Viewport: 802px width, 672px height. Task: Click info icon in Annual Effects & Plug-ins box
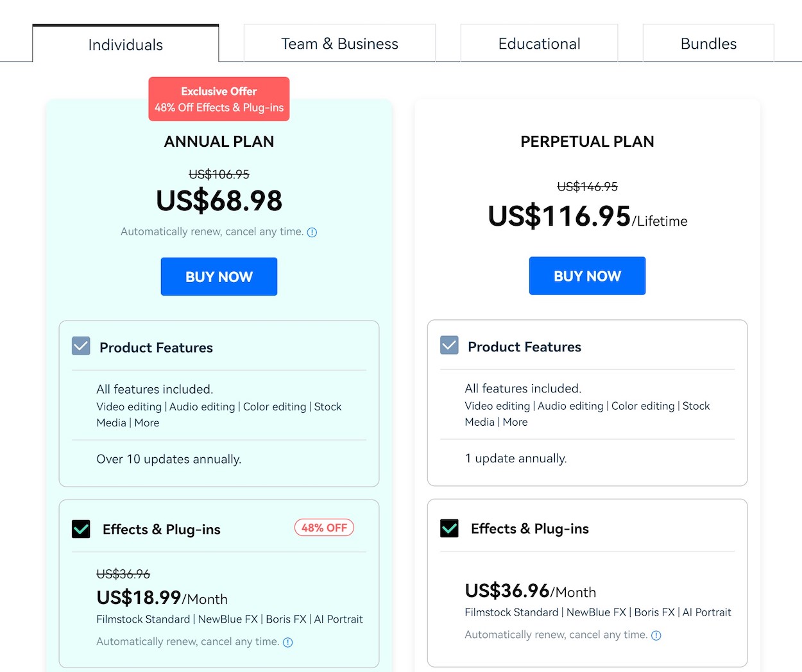(288, 643)
